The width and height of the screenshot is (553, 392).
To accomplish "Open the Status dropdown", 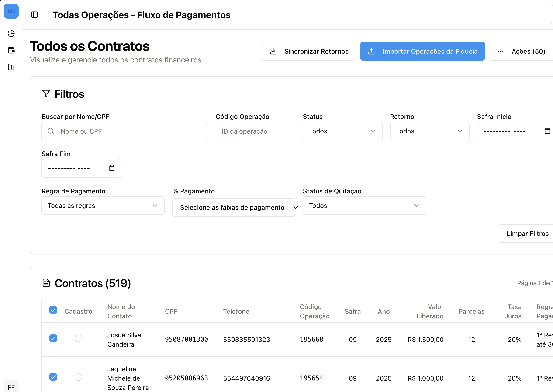I will pyautogui.click(x=342, y=131).
